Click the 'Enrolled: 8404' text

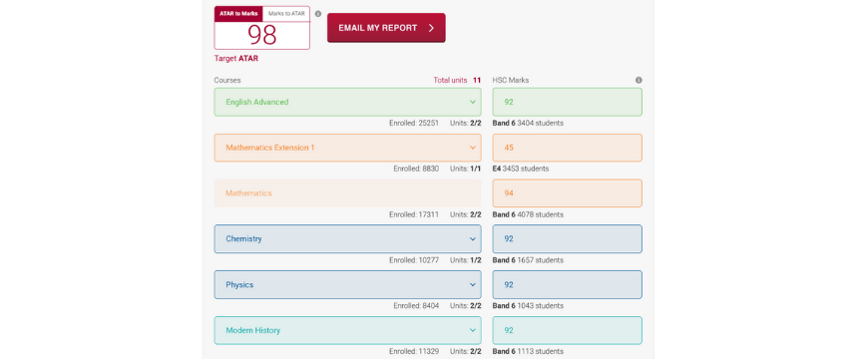point(416,306)
